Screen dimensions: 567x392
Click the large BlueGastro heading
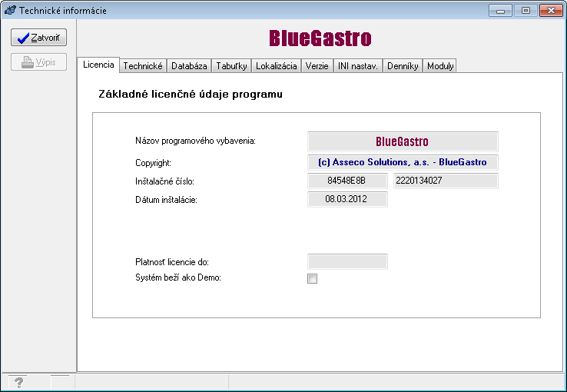pos(320,38)
